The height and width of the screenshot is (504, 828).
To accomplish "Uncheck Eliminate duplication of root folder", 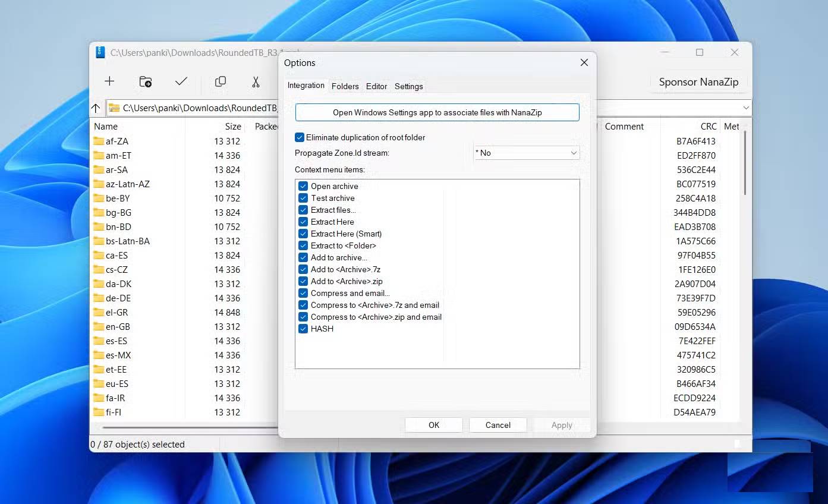I will click(299, 137).
